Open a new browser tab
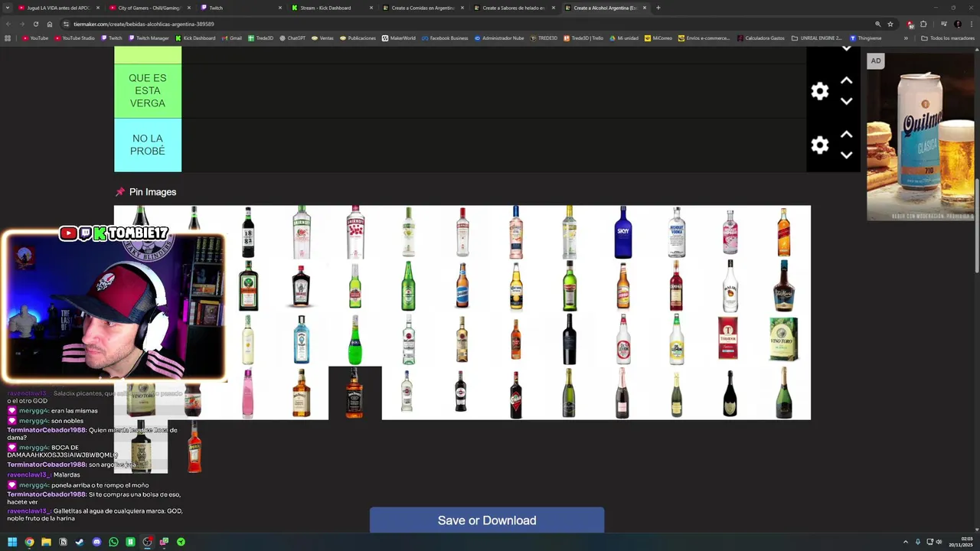 click(658, 8)
